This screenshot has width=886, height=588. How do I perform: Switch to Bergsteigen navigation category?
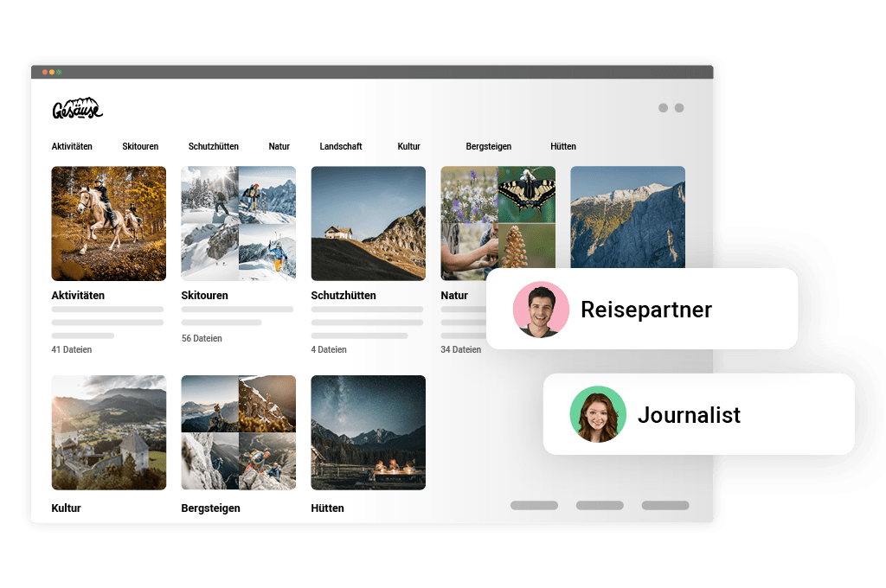pyautogui.click(x=489, y=147)
